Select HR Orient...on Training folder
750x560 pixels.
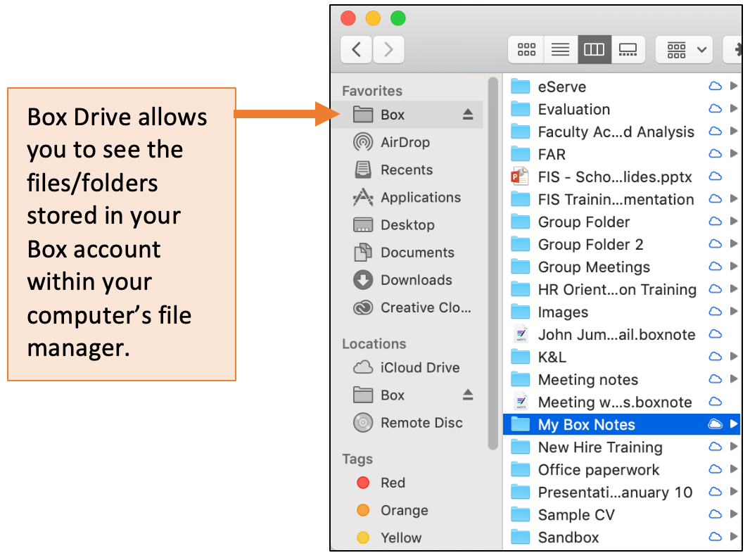click(621, 289)
